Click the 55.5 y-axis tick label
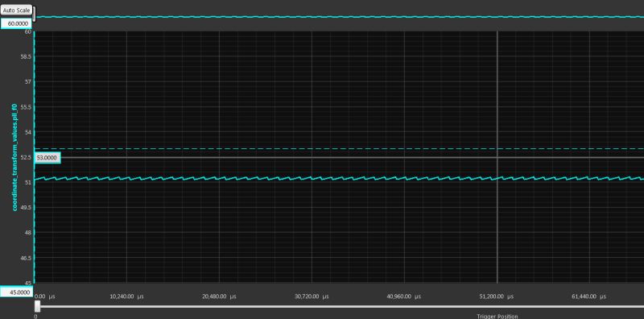 26,107
